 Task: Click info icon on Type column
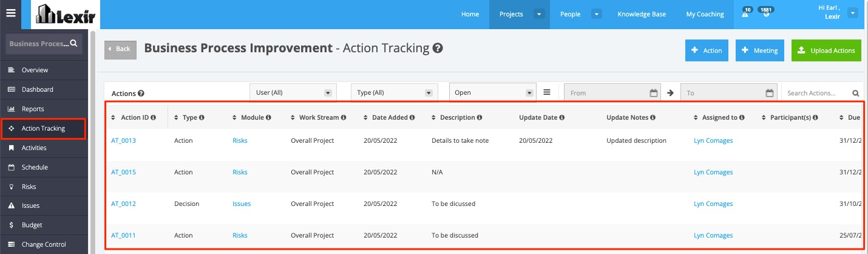[x=202, y=117]
